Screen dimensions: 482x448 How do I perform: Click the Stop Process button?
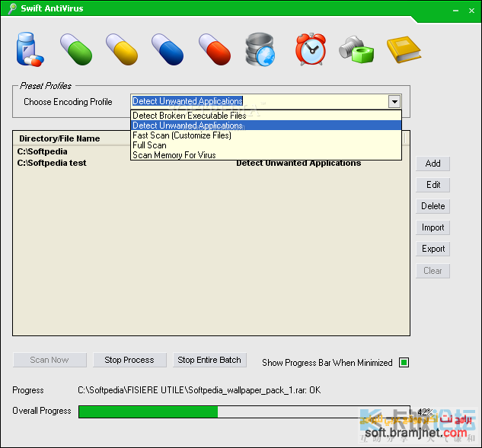tap(129, 360)
